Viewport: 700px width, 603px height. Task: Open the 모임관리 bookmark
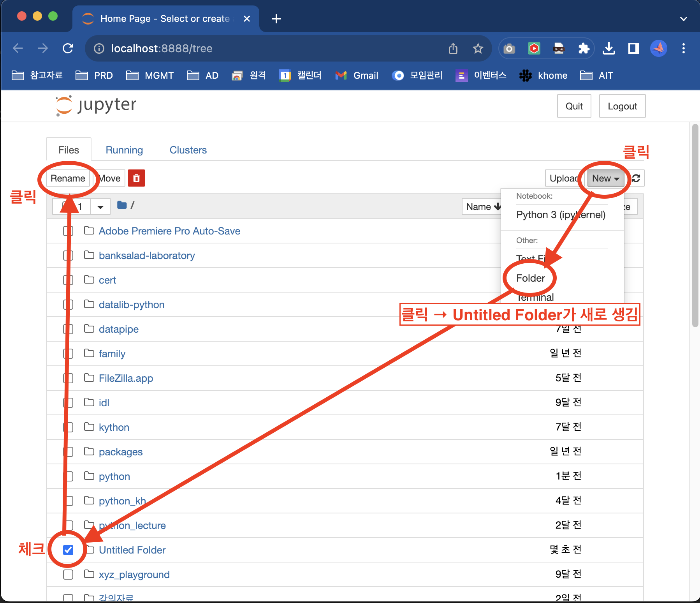pos(417,75)
